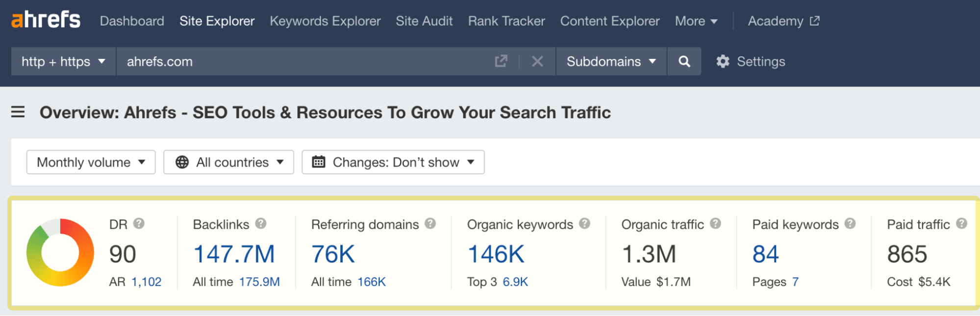Click the DR value 90
The width and height of the screenshot is (980, 316).
(x=123, y=254)
